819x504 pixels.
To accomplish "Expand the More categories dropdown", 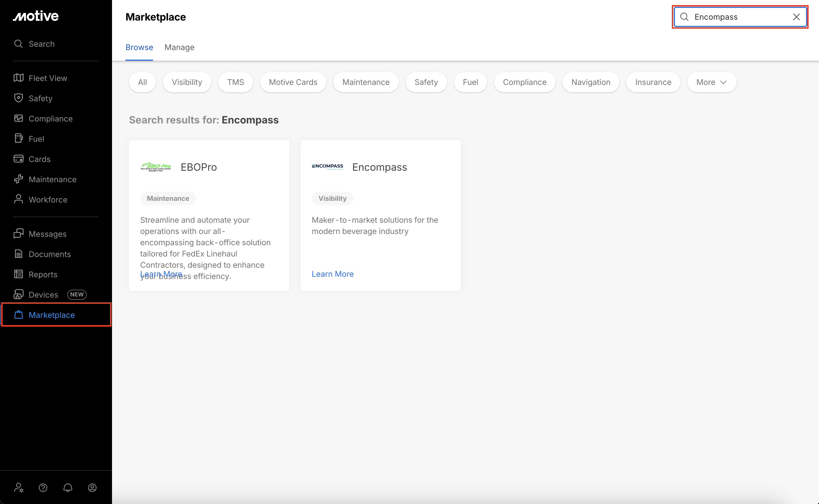I will (711, 82).
